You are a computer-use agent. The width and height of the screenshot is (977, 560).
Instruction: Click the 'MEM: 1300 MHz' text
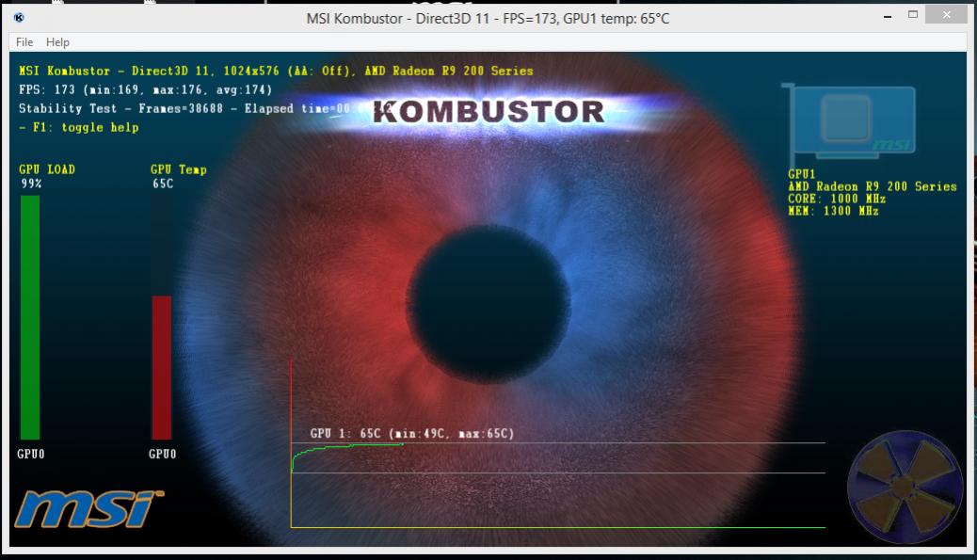coord(833,211)
